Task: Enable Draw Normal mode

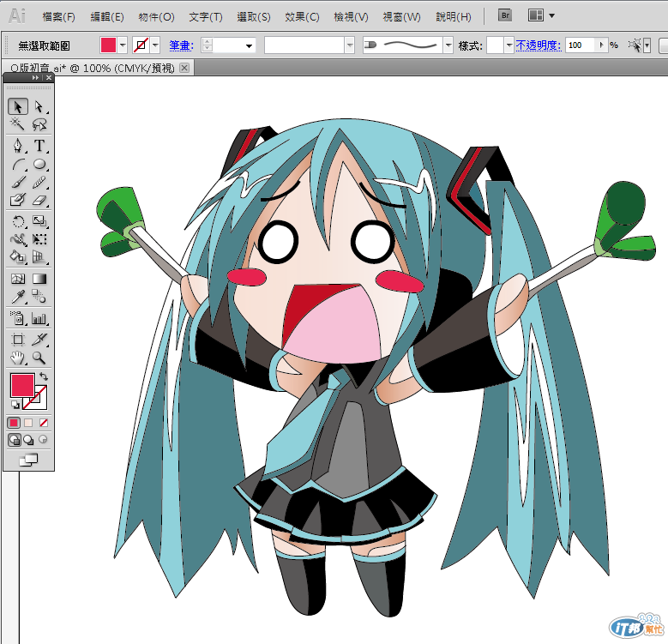Action: click(14, 440)
